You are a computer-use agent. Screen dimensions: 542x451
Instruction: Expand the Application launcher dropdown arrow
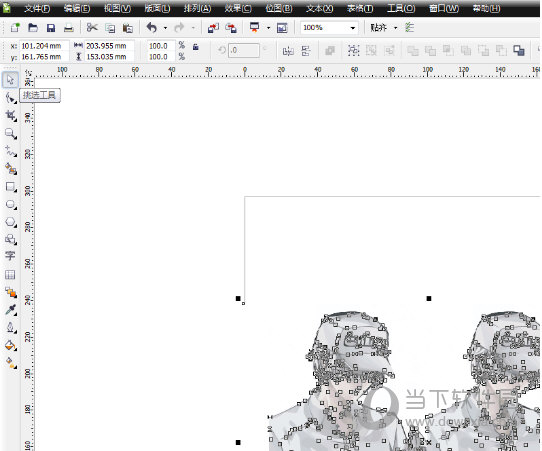pos(268,28)
